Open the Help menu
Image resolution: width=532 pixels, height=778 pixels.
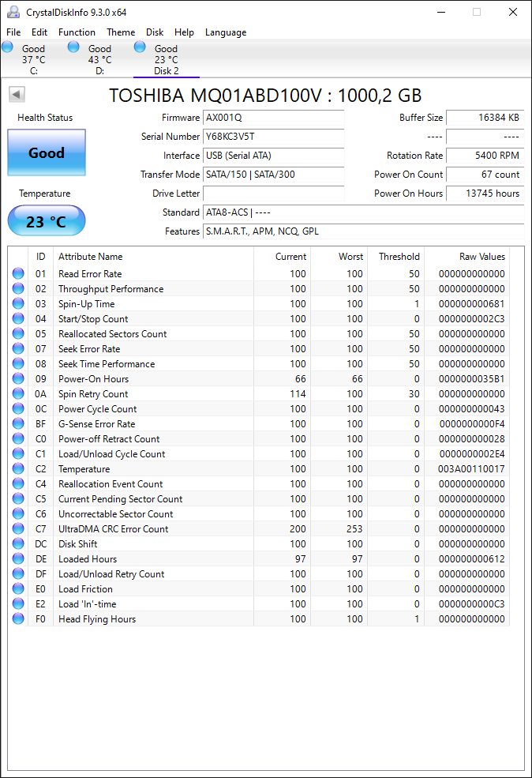[184, 32]
